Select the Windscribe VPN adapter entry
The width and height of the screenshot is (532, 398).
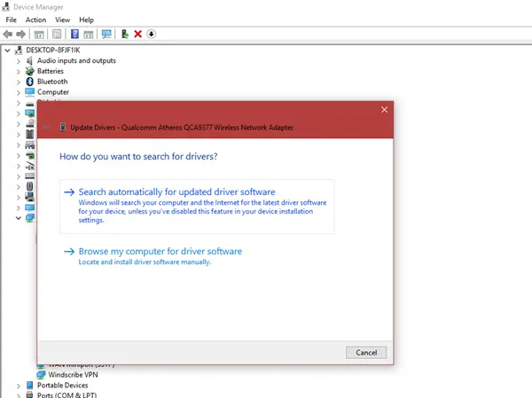point(73,375)
